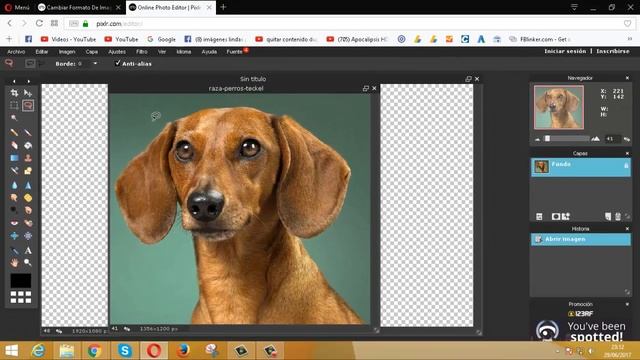640x360 pixels.
Task: Select the Color Picker eyedropper tool
Action: (14, 251)
